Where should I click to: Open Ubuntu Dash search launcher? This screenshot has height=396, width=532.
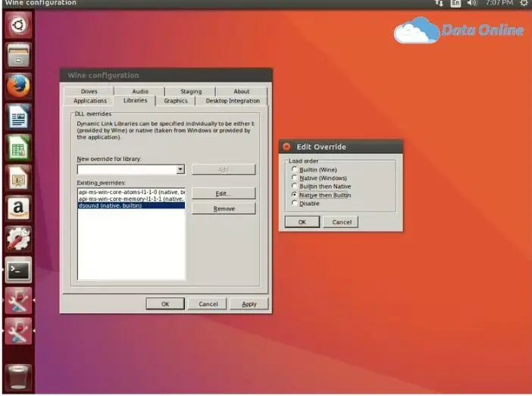18,25
